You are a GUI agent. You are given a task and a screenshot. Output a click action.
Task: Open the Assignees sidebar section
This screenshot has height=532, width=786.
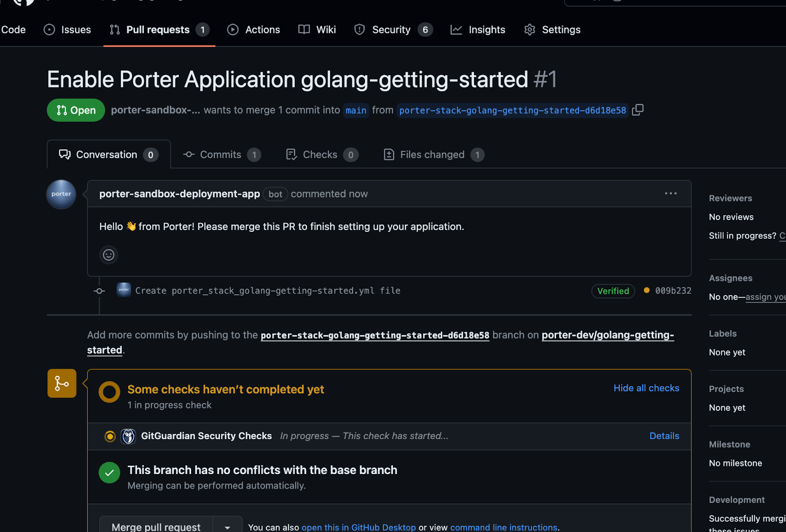(730, 278)
